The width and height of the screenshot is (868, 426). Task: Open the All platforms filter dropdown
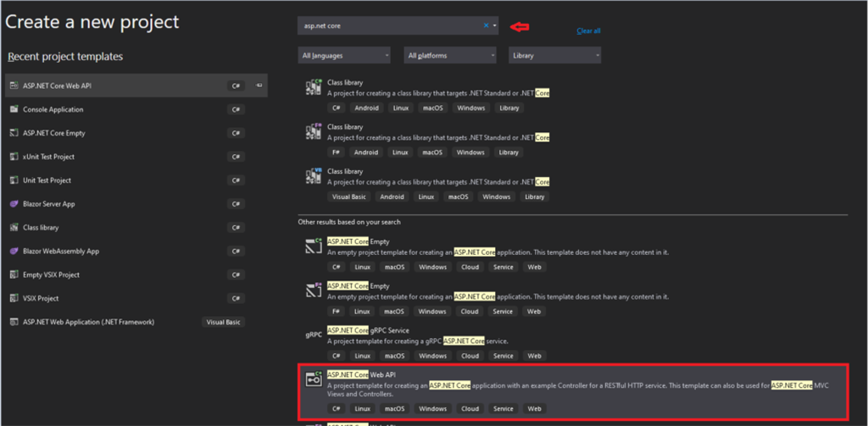450,55
